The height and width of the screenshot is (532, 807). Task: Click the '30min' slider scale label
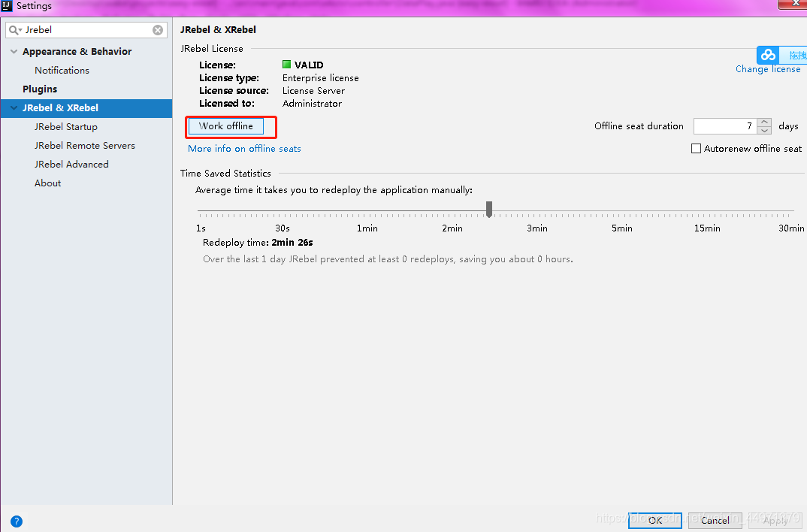pos(791,228)
